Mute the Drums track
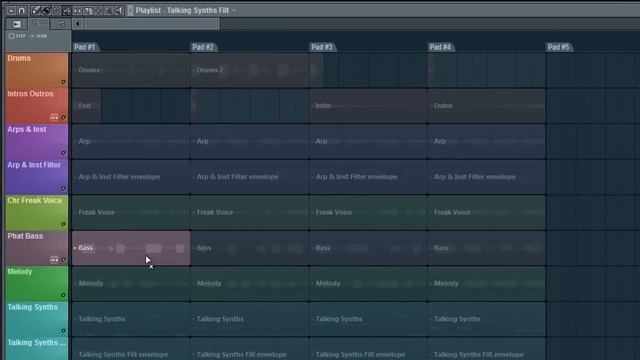 pos(63,82)
